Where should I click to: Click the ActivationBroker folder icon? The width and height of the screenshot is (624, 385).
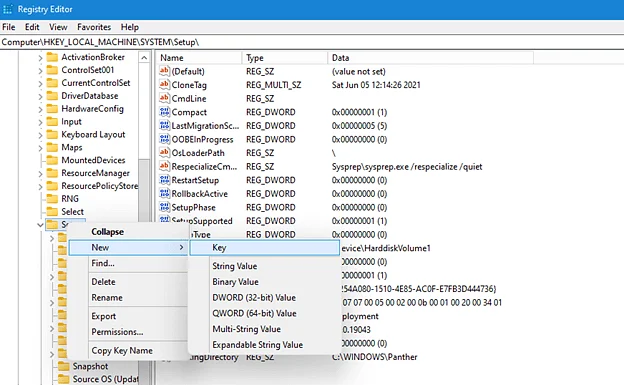pyautogui.click(x=52, y=57)
